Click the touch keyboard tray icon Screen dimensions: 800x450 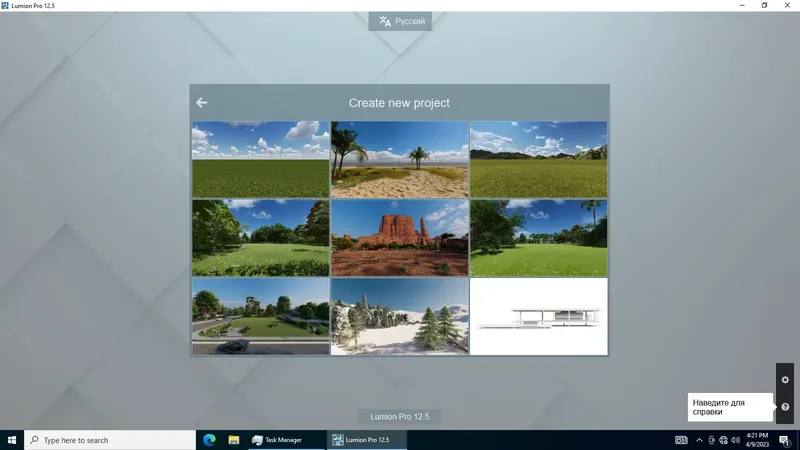point(681,440)
